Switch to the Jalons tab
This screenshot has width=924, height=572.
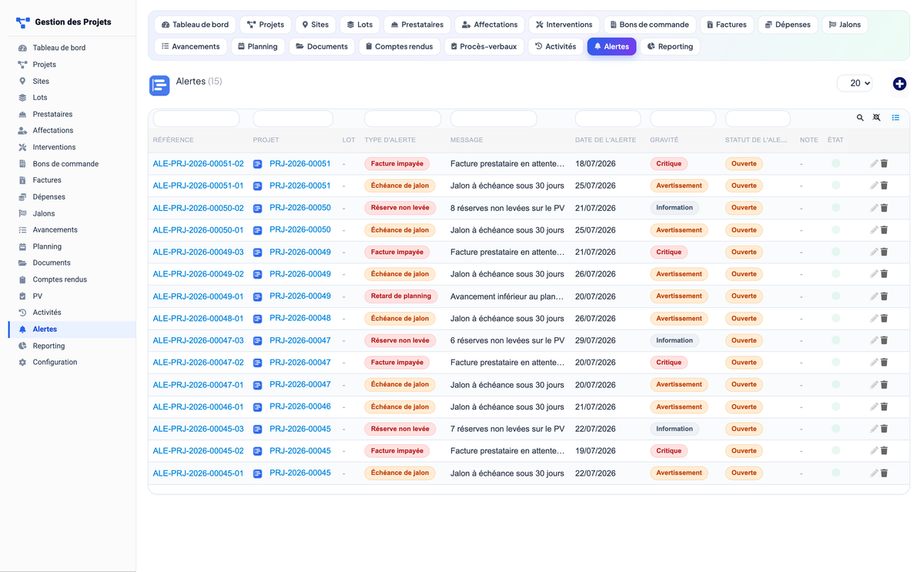pos(845,25)
